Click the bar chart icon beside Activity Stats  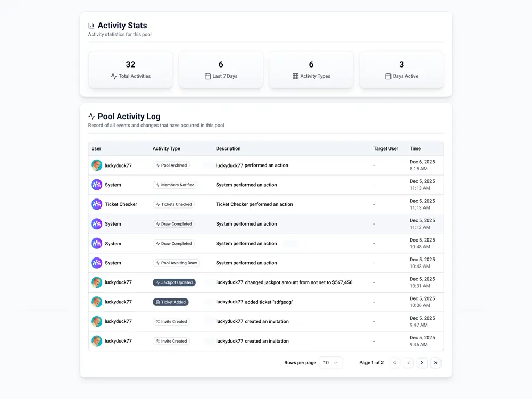[91, 25]
